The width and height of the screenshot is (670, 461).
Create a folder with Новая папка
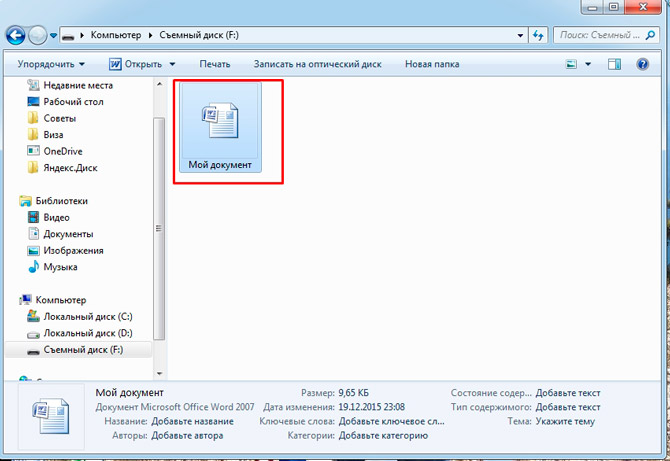coord(432,64)
